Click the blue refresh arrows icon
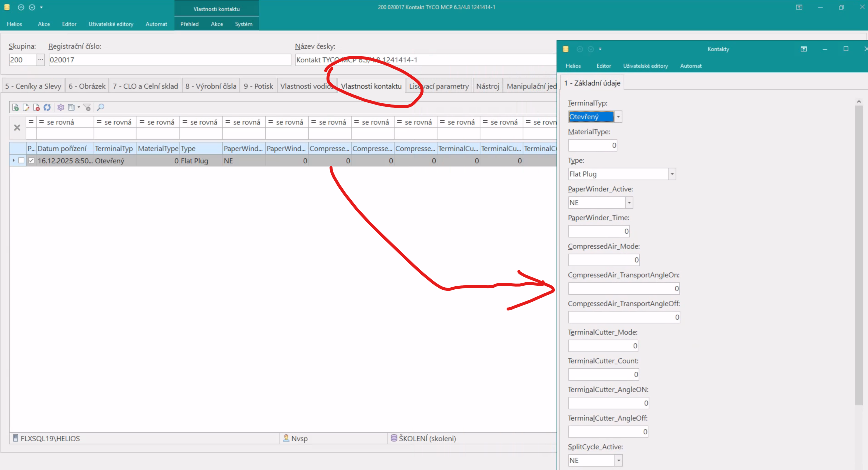 click(x=47, y=107)
